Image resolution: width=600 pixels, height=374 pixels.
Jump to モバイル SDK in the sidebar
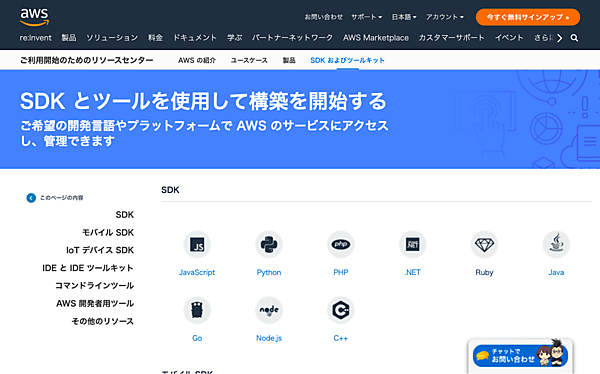108,232
